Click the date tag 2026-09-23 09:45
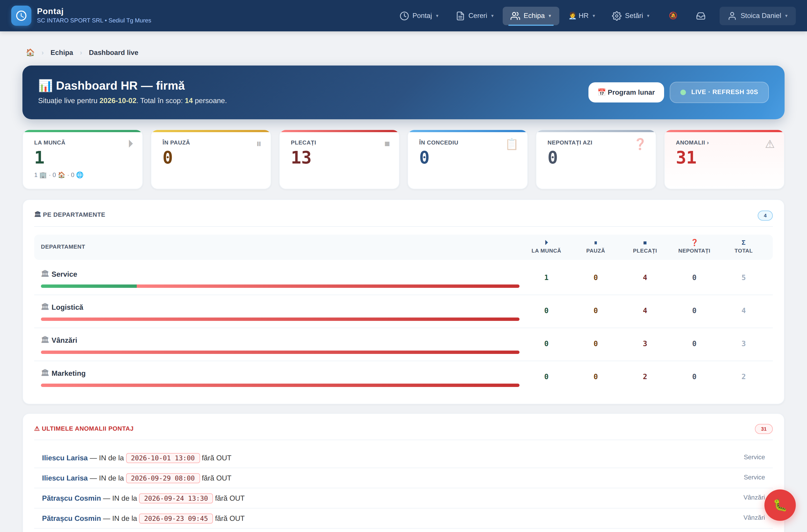 click(176, 519)
